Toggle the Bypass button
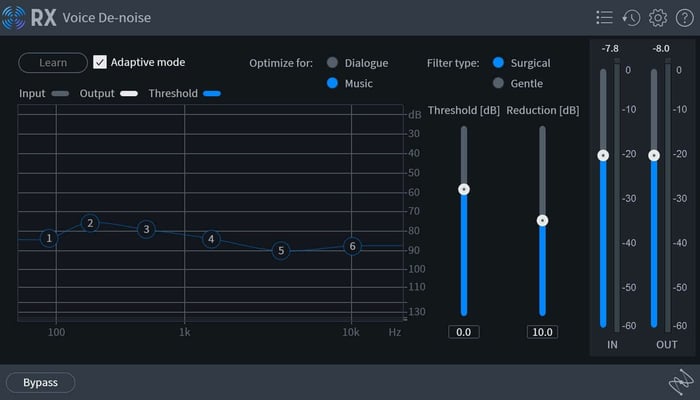 [x=41, y=383]
